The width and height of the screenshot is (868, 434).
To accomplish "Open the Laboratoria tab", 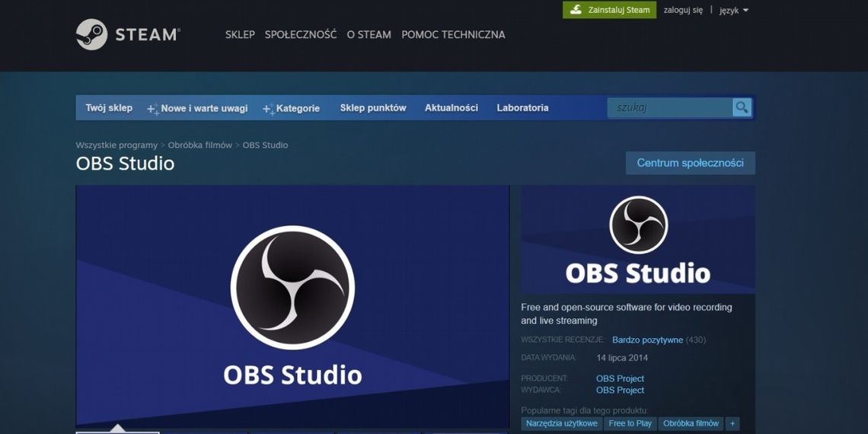I will click(x=522, y=108).
